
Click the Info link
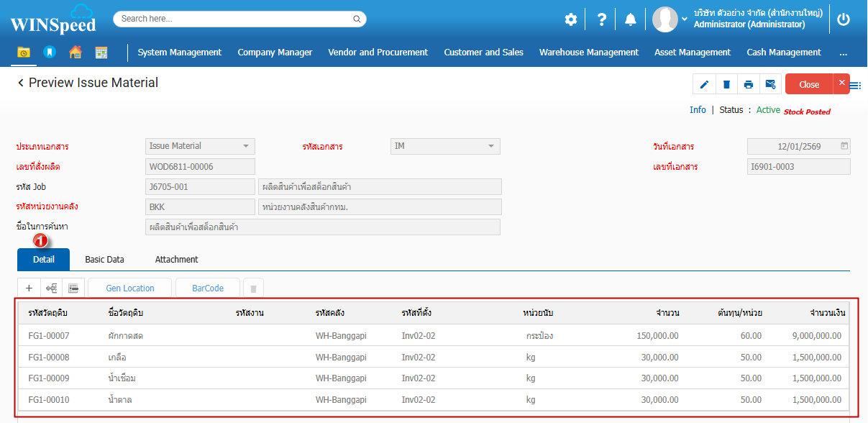point(698,110)
